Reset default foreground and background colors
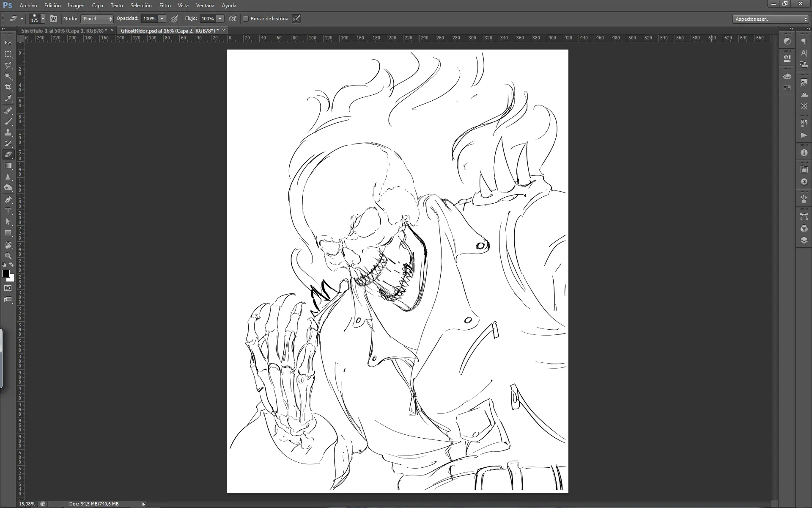 (x=4, y=265)
